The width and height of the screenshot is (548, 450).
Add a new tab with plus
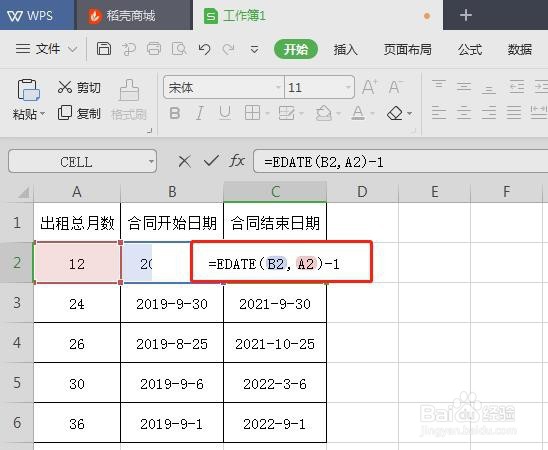(466, 15)
